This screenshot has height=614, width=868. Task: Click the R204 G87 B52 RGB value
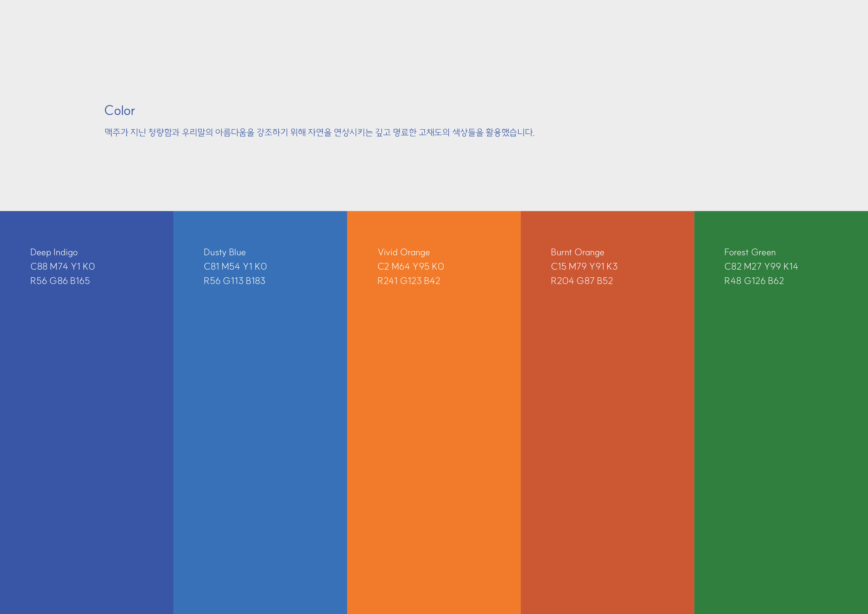click(582, 281)
